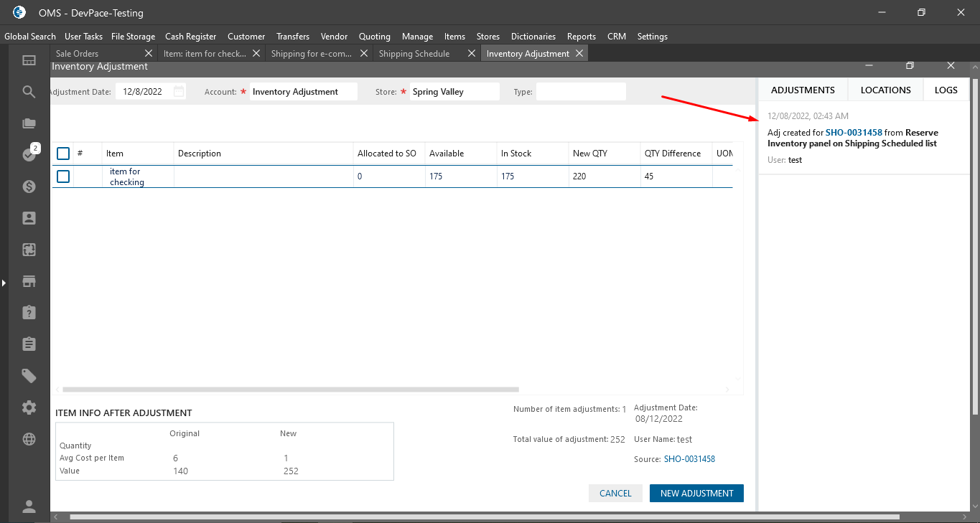Open the Adjustment Date calendar picker icon

(179, 92)
